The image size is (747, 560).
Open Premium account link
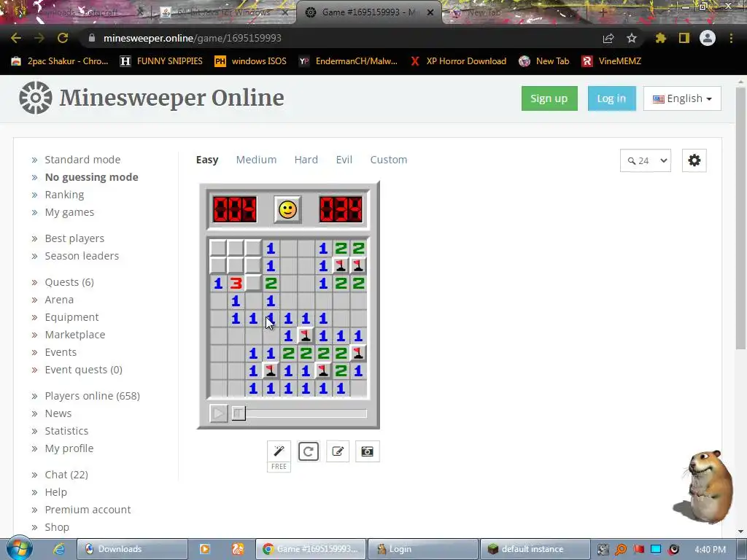click(88, 510)
